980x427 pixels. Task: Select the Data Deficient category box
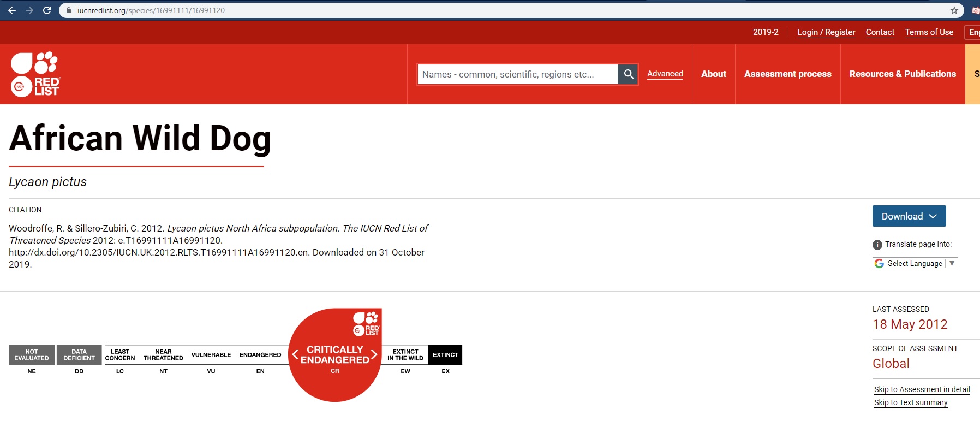click(79, 355)
